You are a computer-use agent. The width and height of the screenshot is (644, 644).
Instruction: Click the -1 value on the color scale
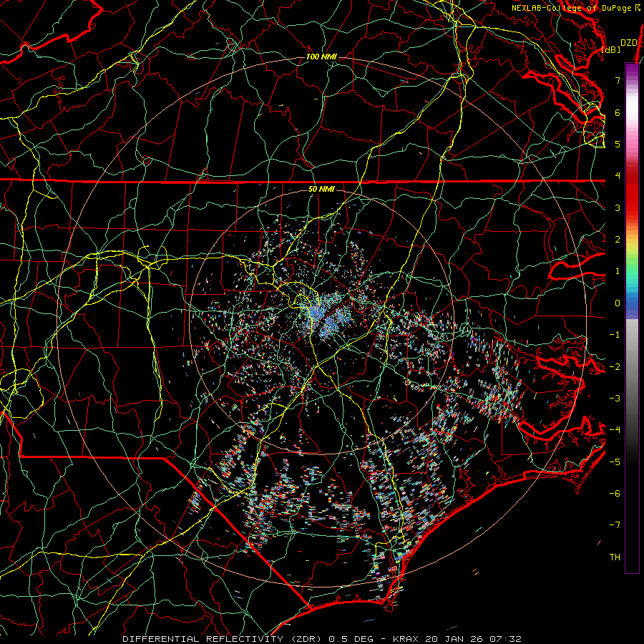[x=615, y=335]
